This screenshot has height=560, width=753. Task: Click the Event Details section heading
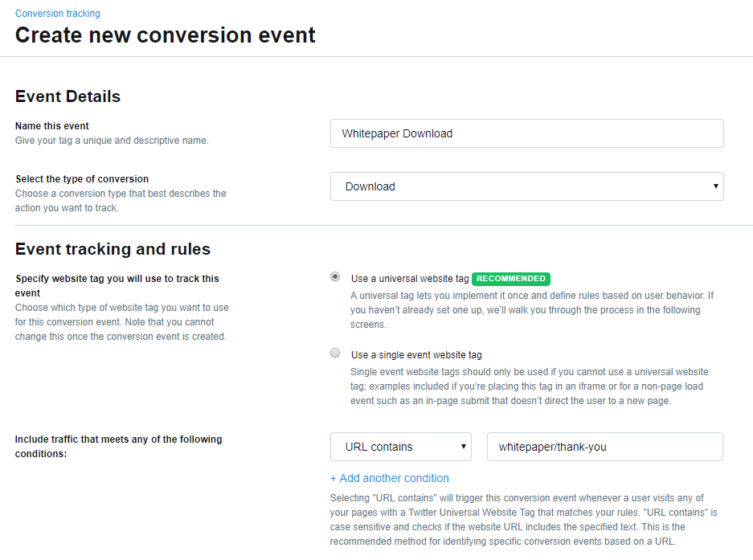(68, 96)
